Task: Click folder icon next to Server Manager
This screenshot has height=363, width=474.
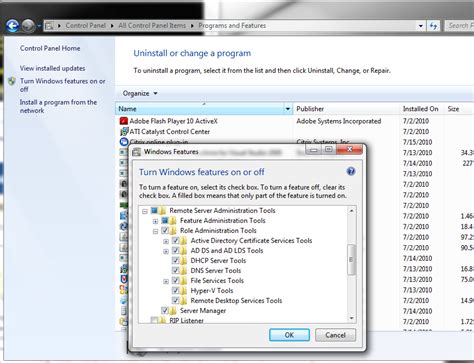Action: coord(173,311)
